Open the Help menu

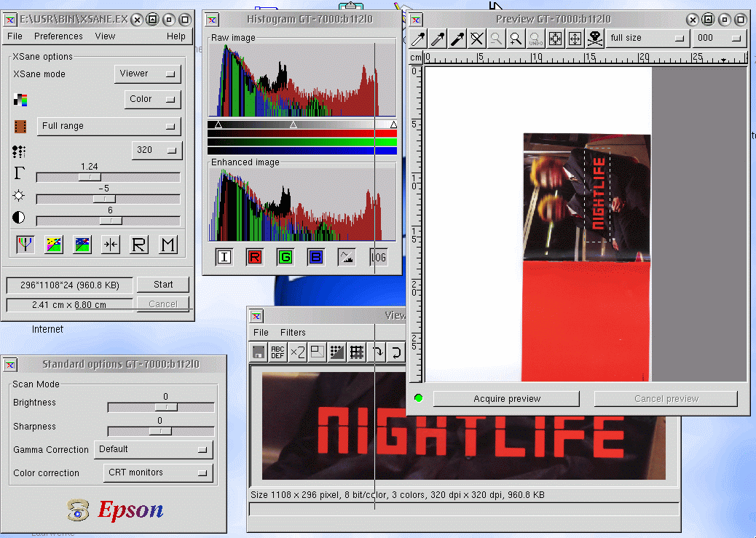[x=176, y=36]
